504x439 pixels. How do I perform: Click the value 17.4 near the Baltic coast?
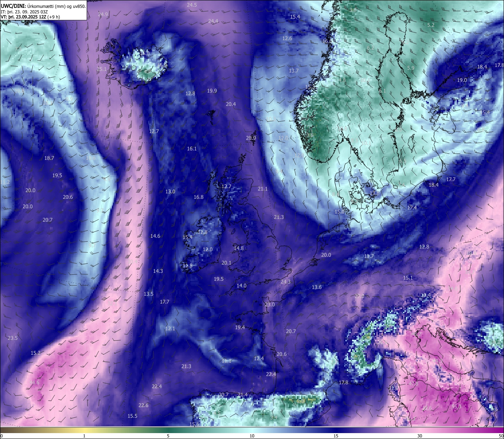coord(412,207)
